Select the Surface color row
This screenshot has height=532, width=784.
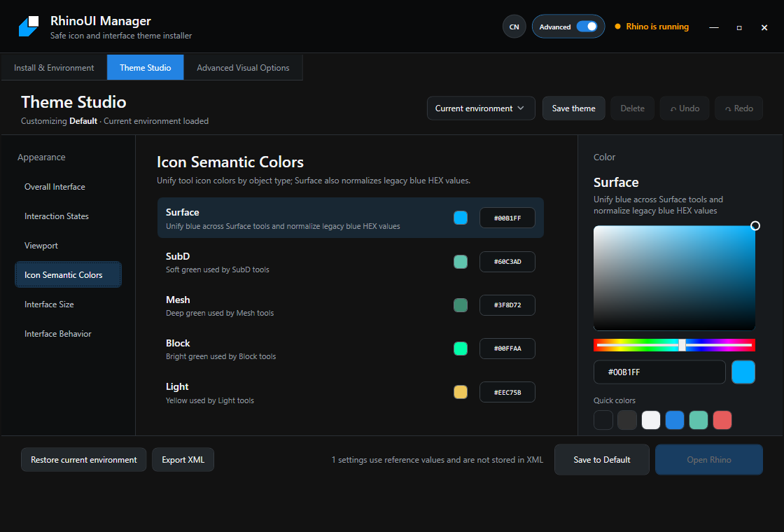point(351,218)
